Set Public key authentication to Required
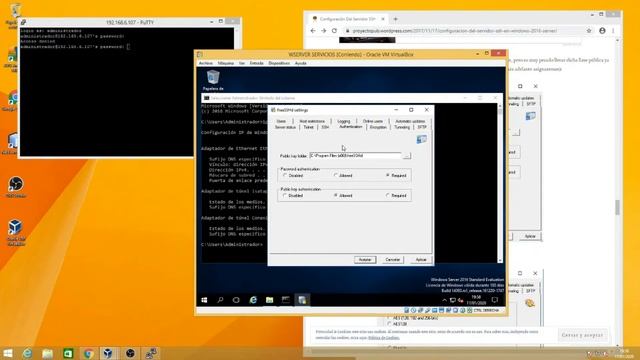 click(x=388, y=196)
